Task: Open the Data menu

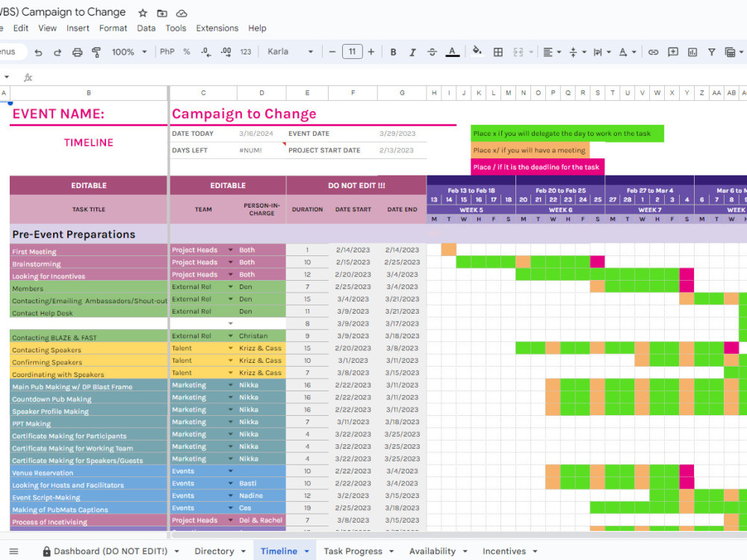Action: (x=146, y=28)
